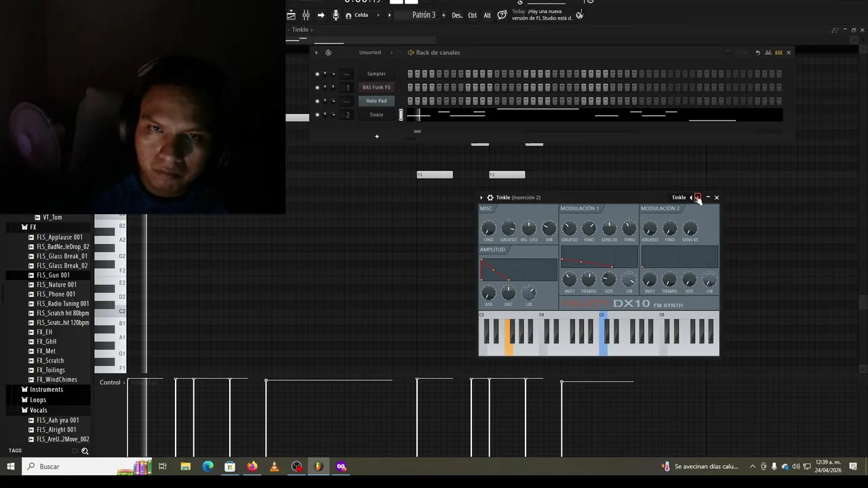Adjust the VIB knob in MISC
This screenshot has height=488, width=868.
click(549, 228)
